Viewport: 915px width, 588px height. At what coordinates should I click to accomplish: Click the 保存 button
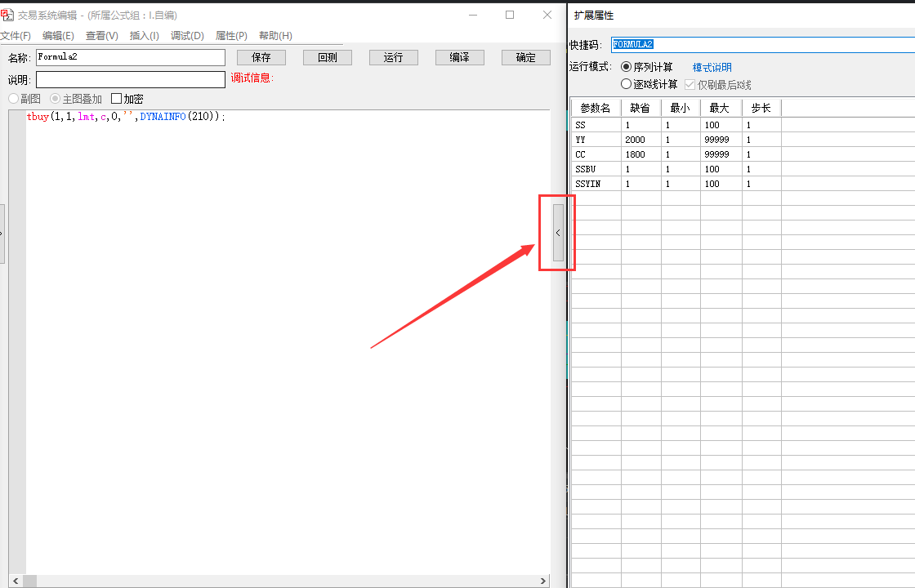[261, 57]
